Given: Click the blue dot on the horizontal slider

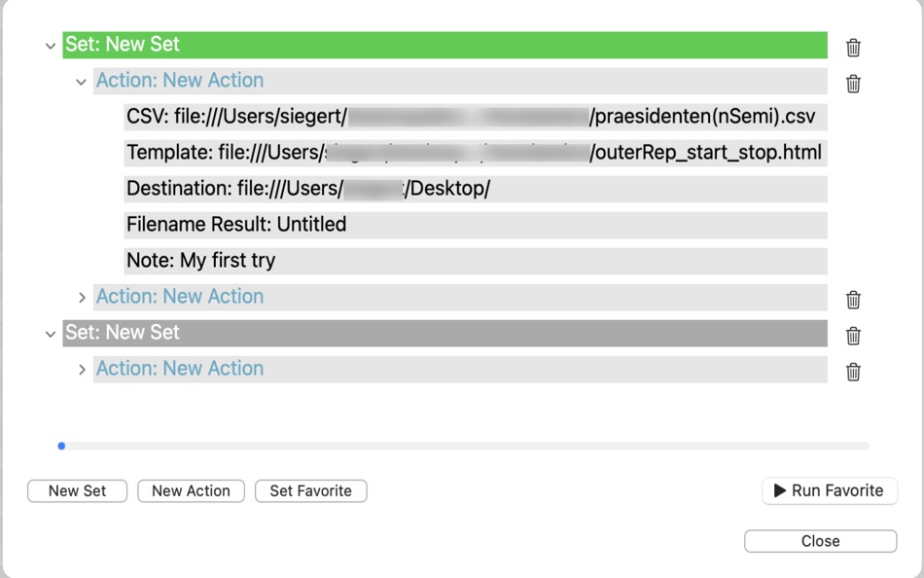Looking at the screenshot, I should coord(62,447).
